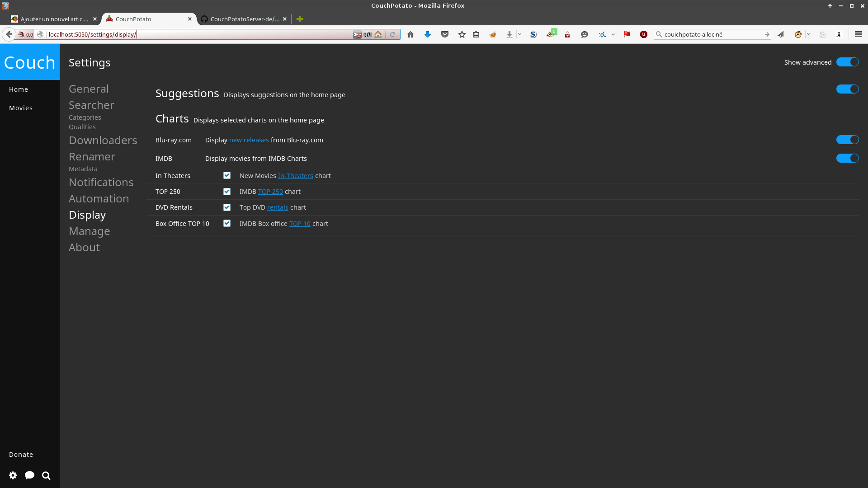Open the General settings section
The width and height of the screenshot is (868, 488).
pos(89,89)
